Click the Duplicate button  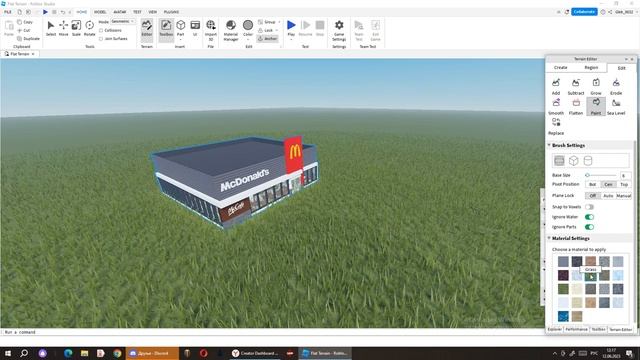pos(28,39)
